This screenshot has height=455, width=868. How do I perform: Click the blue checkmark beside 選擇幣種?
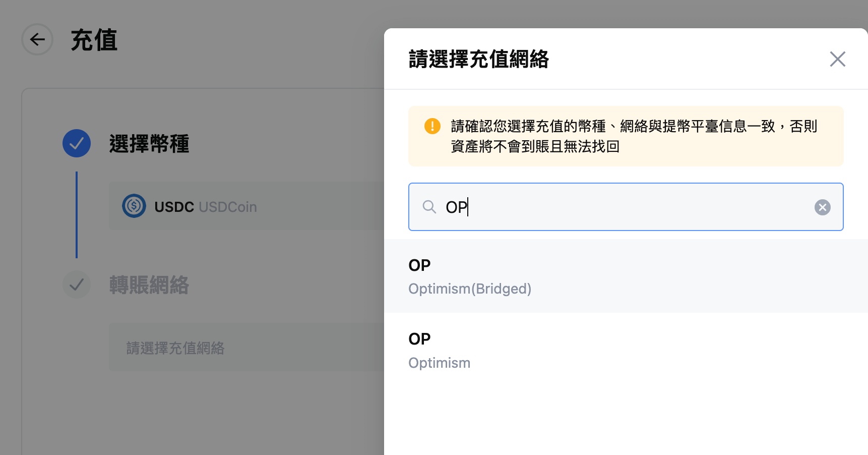pos(77,143)
